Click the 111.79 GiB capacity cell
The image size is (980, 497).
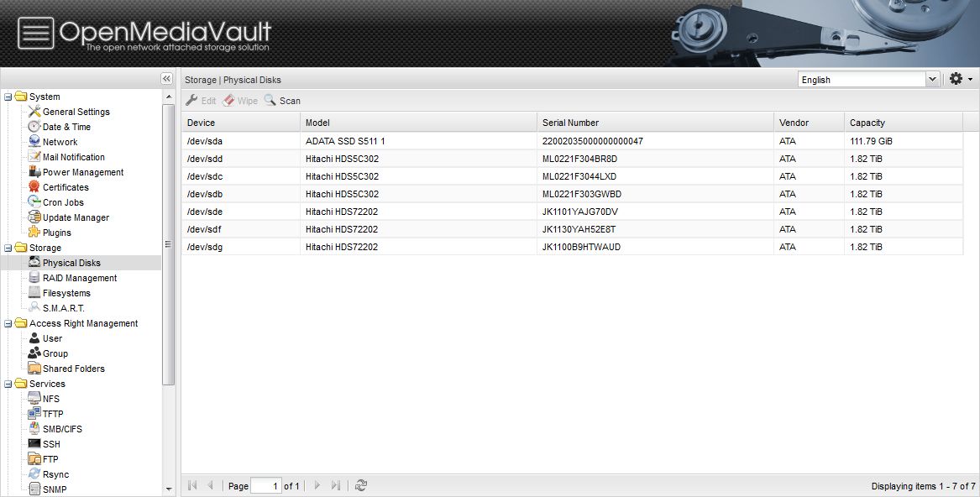pyautogui.click(x=871, y=141)
